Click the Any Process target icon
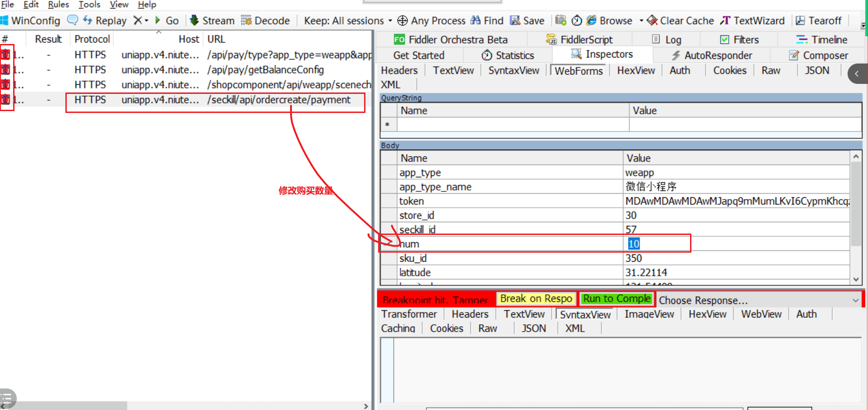 [x=402, y=21]
